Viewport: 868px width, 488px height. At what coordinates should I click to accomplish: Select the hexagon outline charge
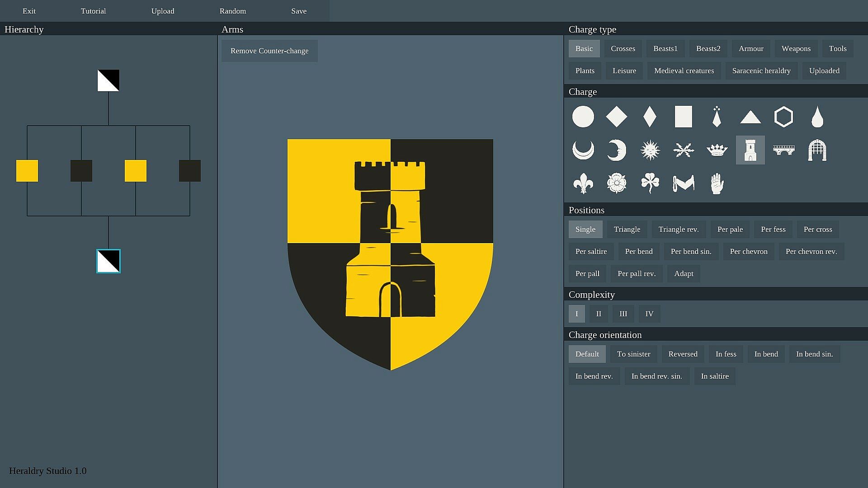pos(783,117)
